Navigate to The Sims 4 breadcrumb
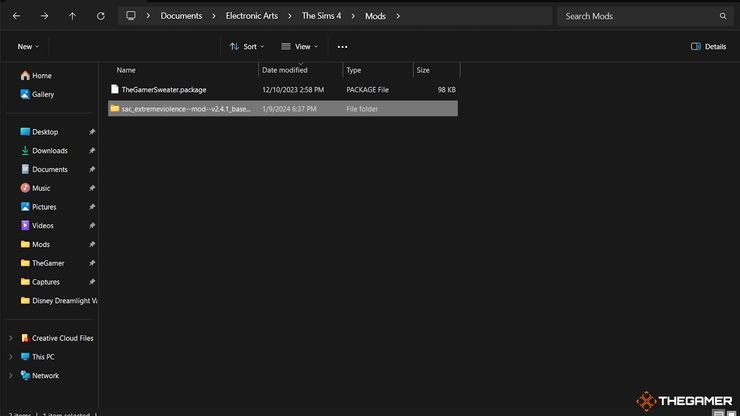This screenshot has height=416, width=740. tap(321, 16)
